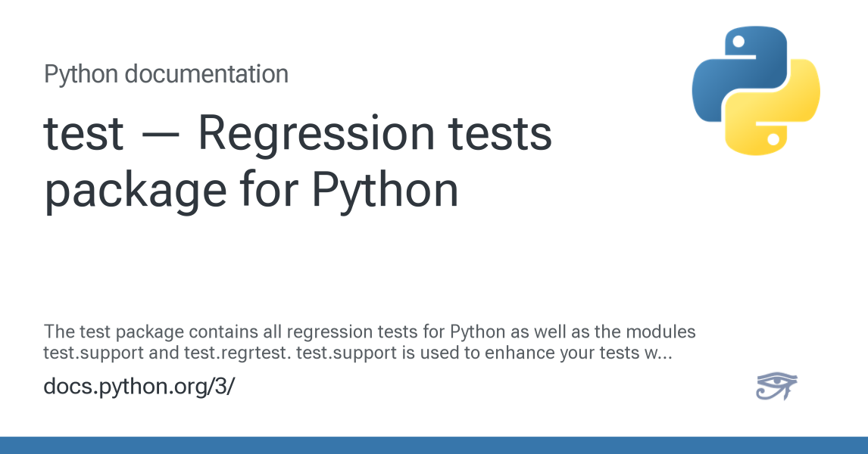Click the word Python ending the title
The image size is (868, 454).
coord(385,191)
